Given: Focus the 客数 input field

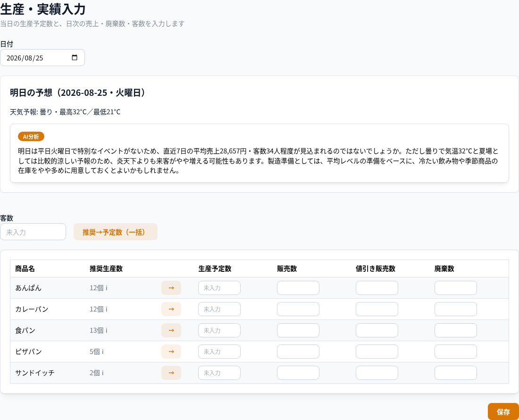Looking at the screenshot, I should pyautogui.click(x=33, y=232).
